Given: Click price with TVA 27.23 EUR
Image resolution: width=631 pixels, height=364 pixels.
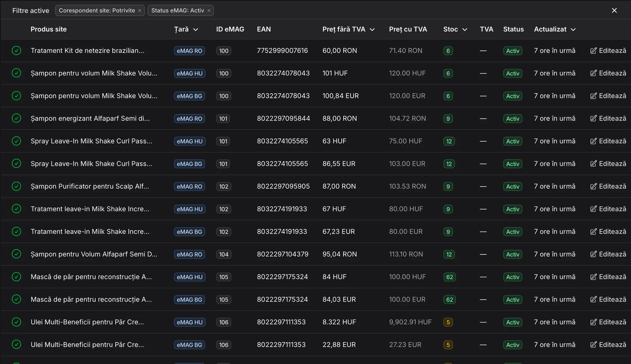Looking at the screenshot, I should tap(405, 345).
